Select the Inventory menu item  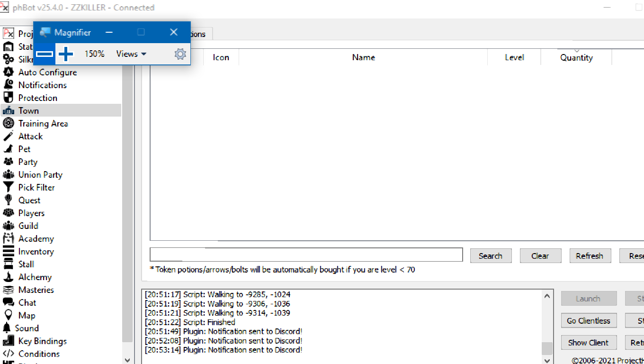[x=36, y=251]
